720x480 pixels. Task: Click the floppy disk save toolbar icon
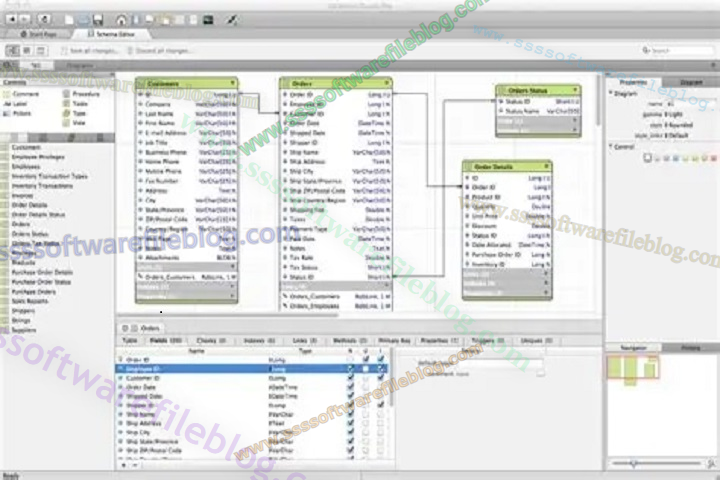click(97, 20)
